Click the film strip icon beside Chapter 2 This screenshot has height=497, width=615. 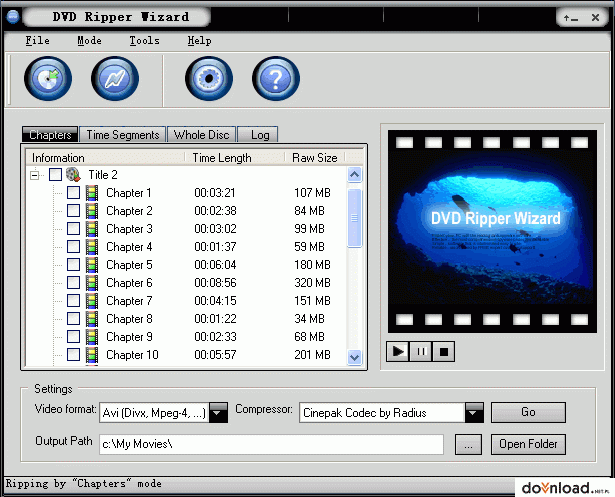92,211
